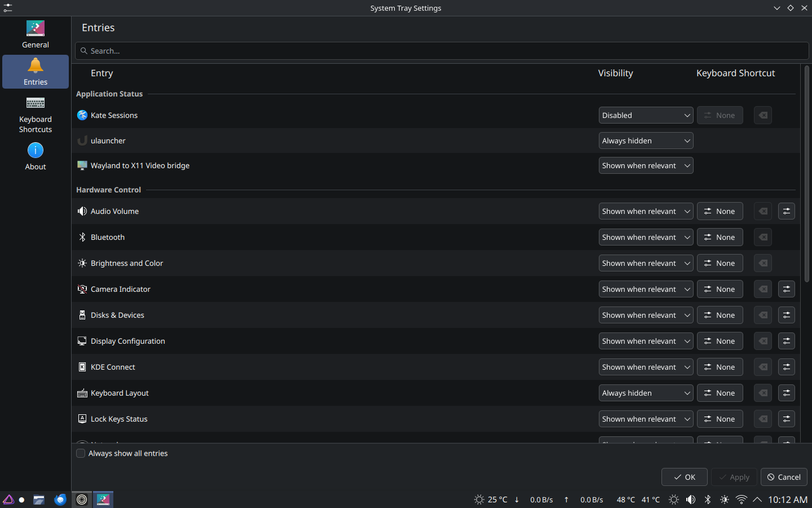
Task: Go to the About page
Action: (36, 156)
